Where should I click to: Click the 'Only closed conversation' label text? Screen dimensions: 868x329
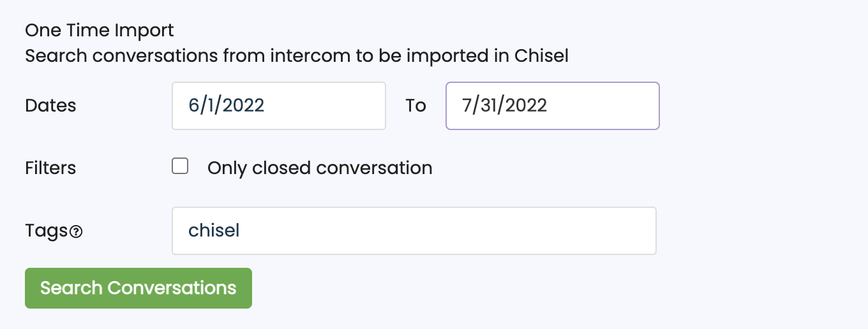320,168
